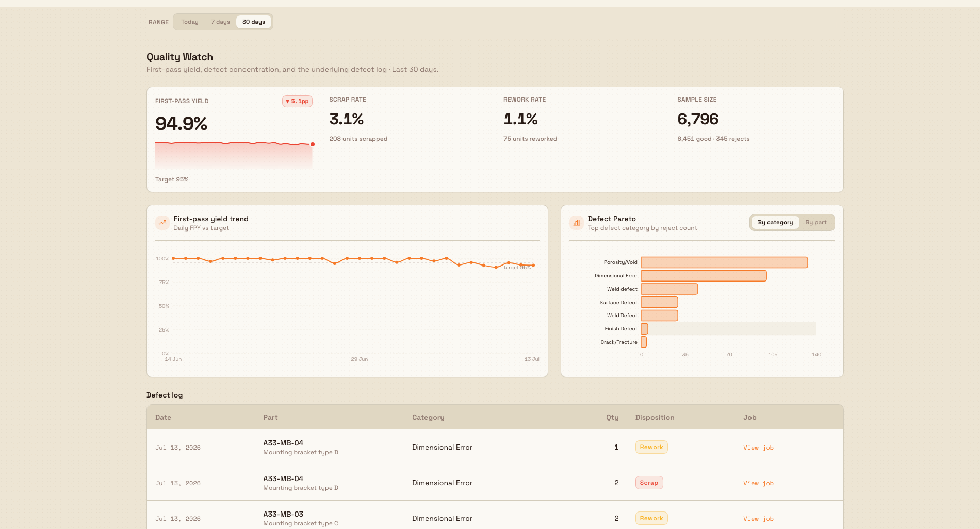Click the Part column header
This screenshot has height=529, width=980.
270,417
